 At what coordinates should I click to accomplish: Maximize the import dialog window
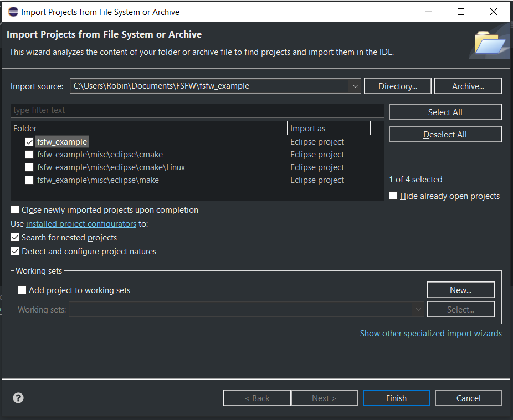pyautogui.click(x=461, y=12)
